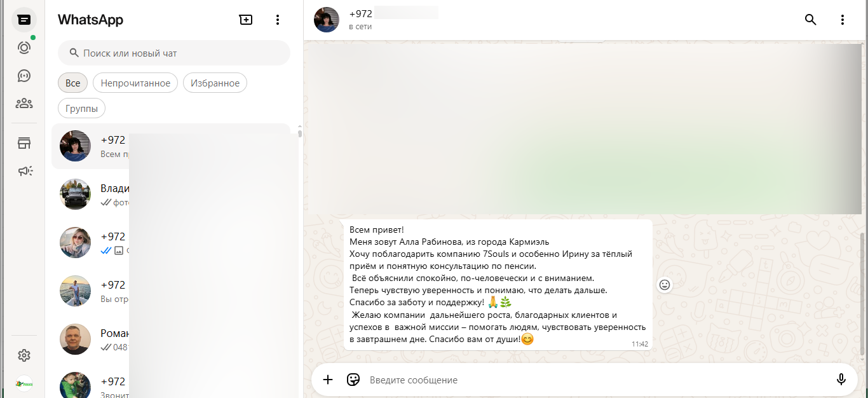Image resolution: width=868 pixels, height=398 pixels.
Task: React to the message with emoji button
Action: [x=665, y=285]
